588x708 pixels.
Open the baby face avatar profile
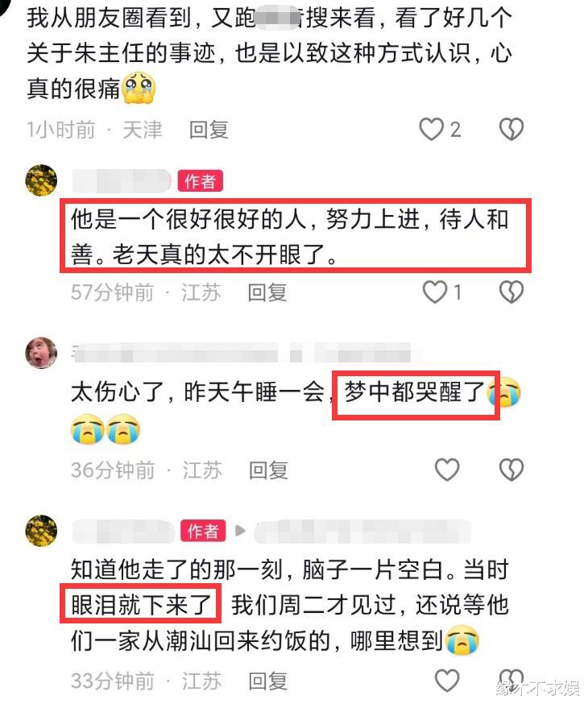tap(42, 352)
